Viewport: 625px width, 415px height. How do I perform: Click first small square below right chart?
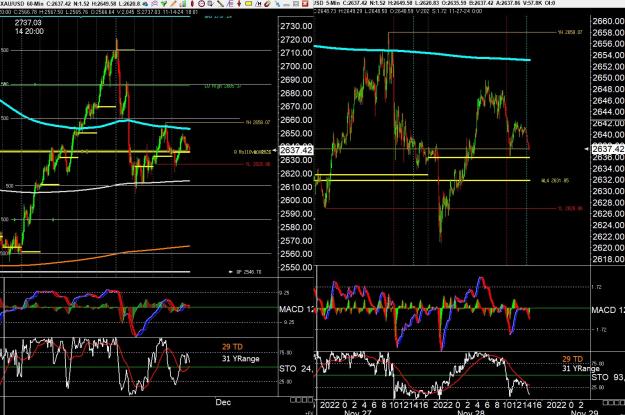(x=605, y=403)
